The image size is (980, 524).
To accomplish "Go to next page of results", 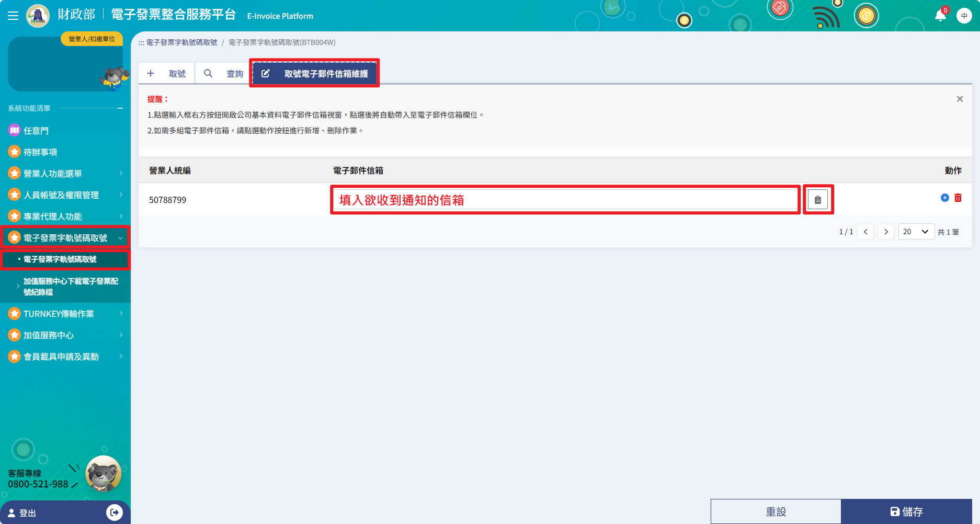I will click(886, 232).
